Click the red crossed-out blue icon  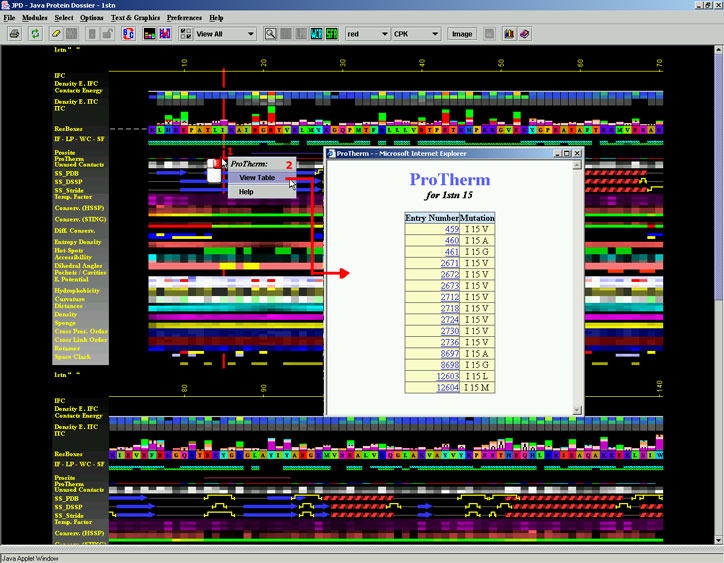pyautogui.click(x=165, y=34)
